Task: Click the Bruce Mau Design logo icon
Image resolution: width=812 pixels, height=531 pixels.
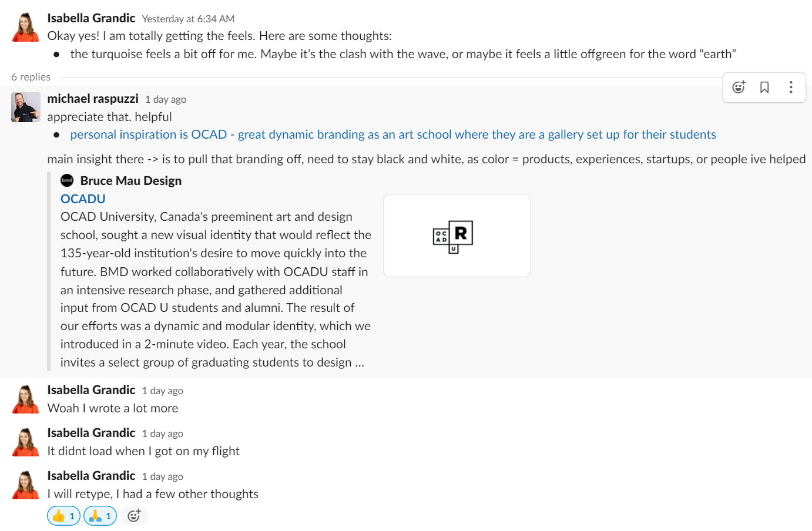Action: pos(67,180)
